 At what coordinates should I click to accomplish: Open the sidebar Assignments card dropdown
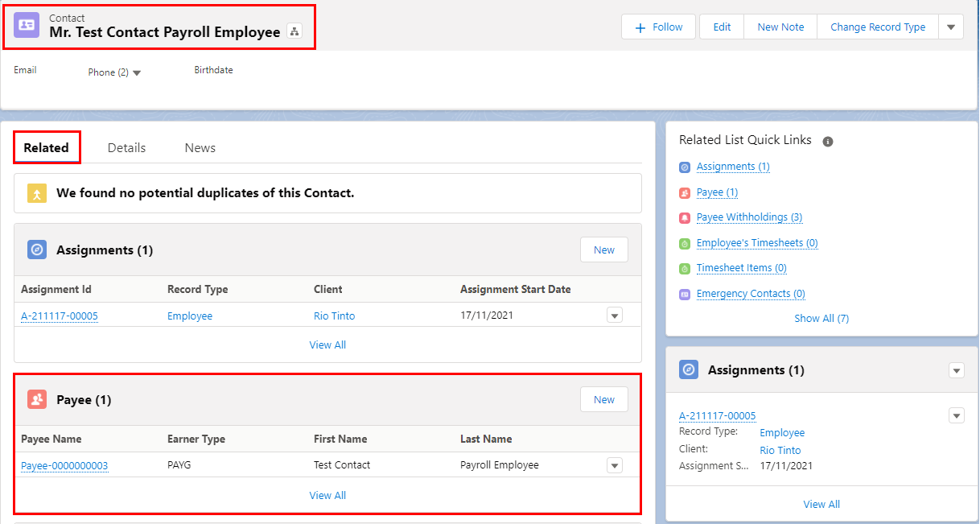(x=957, y=370)
